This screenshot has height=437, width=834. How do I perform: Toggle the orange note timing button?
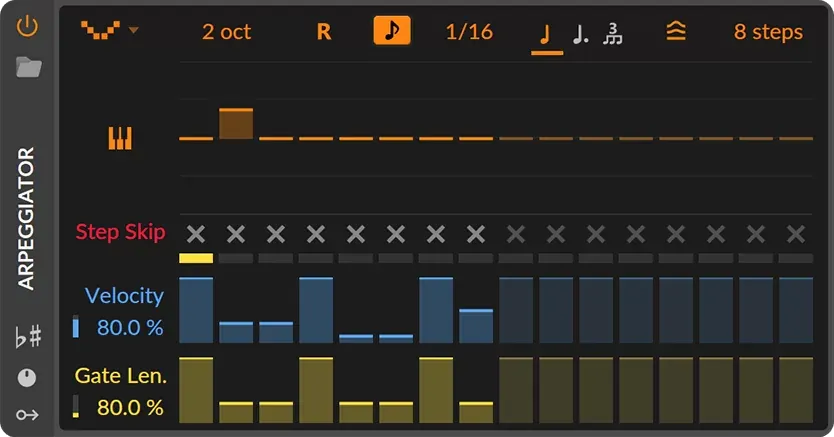tap(392, 30)
